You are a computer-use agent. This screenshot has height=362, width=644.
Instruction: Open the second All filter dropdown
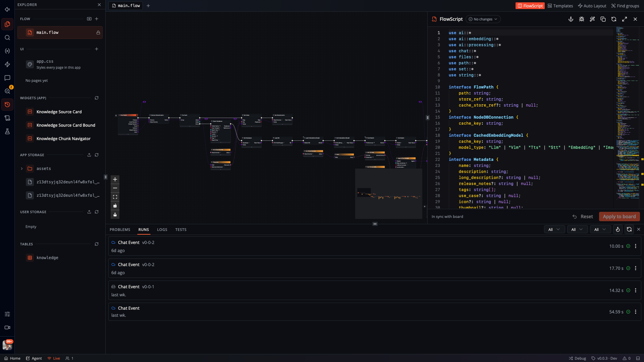[x=577, y=230]
